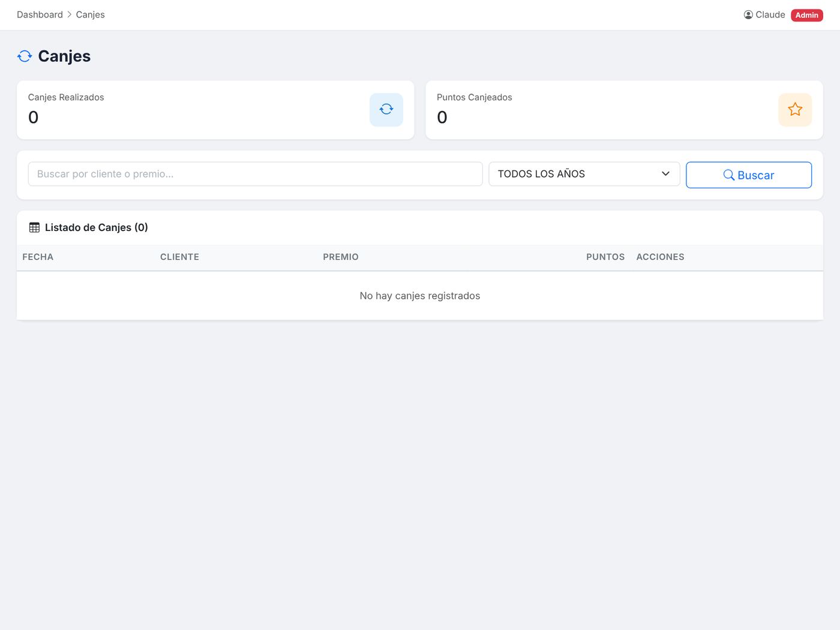Click the Canjes Realizados label
Image resolution: width=840 pixels, height=630 pixels.
(66, 97)
